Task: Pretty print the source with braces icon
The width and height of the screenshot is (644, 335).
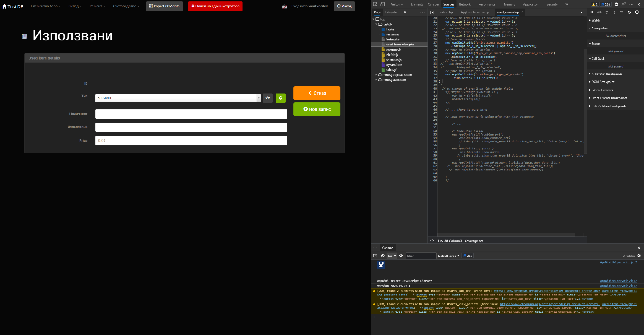Action: pyautogui.click(x=432, y=240)
